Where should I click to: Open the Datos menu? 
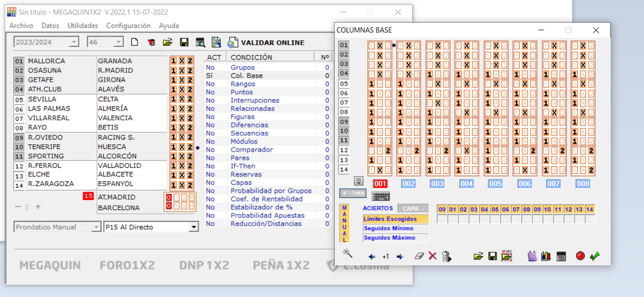click(50, 26)
